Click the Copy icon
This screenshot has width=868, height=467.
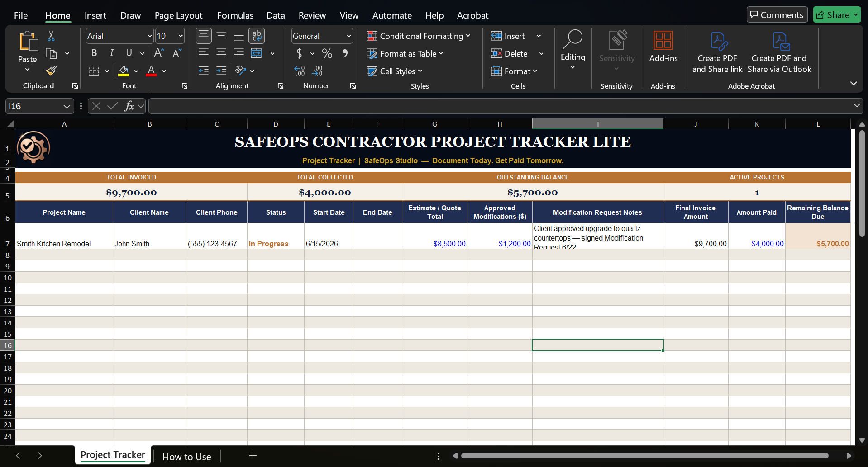pyautogui.click(x=51, y=54)
